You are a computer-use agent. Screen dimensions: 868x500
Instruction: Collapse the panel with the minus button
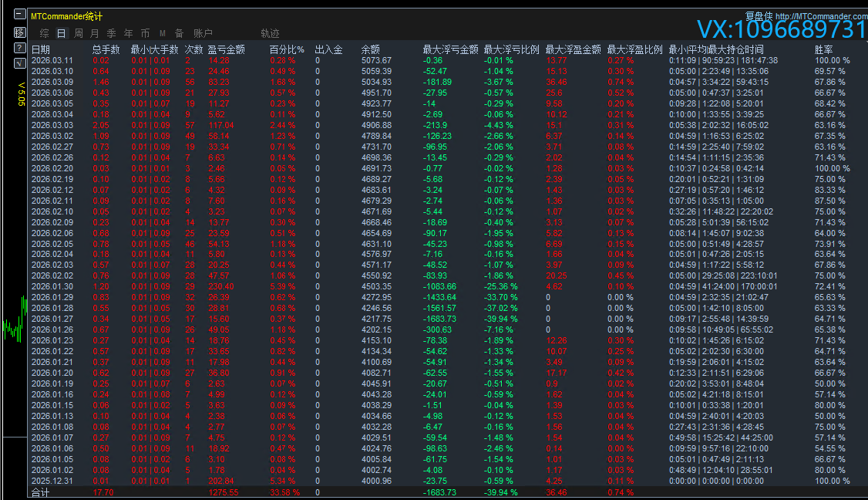(x=19, y=15)
